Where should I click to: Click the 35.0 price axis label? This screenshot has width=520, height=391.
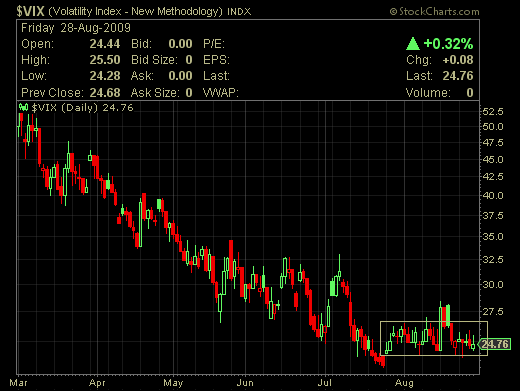pyautogui.click(x=493, y=237)
